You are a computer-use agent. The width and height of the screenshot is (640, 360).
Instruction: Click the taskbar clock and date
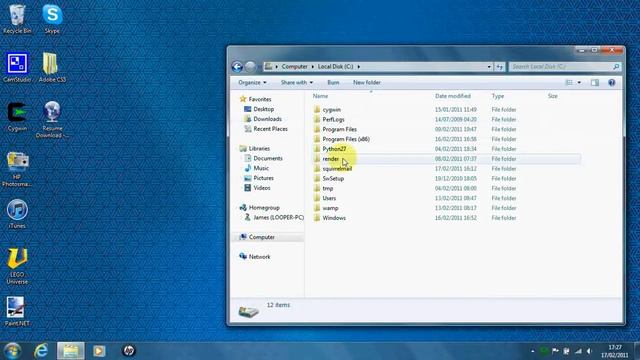[x=615, y=351]
